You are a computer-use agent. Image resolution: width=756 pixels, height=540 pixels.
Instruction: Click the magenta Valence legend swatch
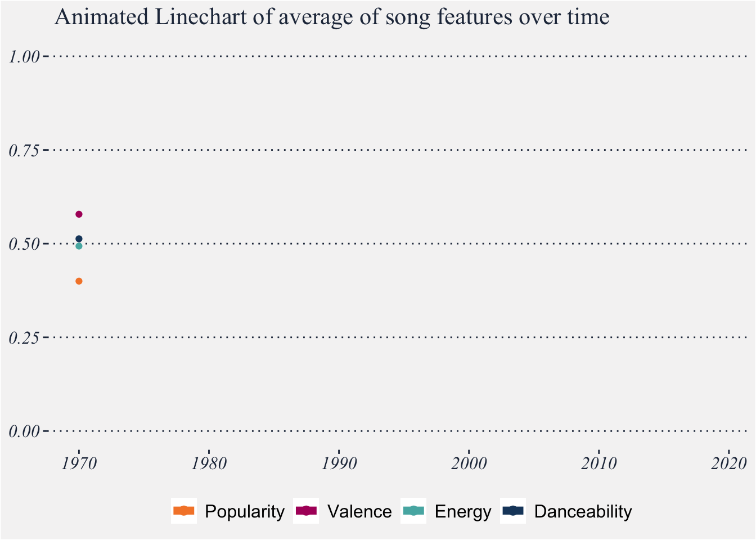click(306, 511)
